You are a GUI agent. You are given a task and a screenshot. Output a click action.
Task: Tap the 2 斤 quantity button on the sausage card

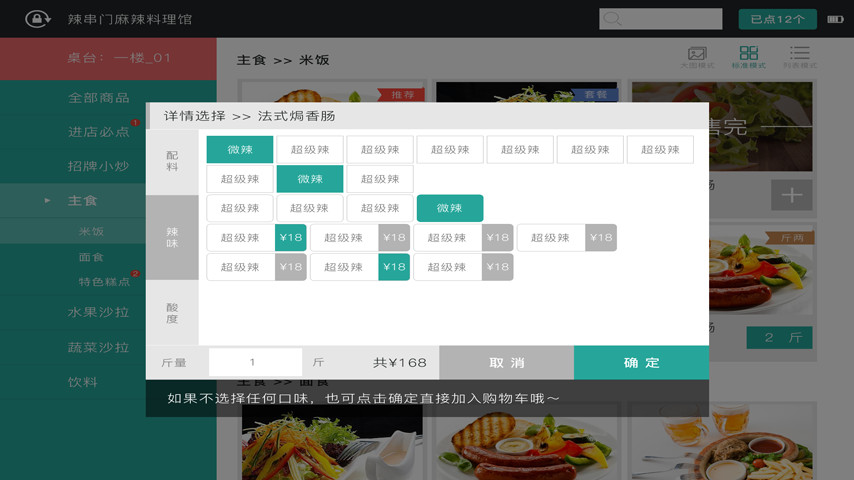point(779,338)
